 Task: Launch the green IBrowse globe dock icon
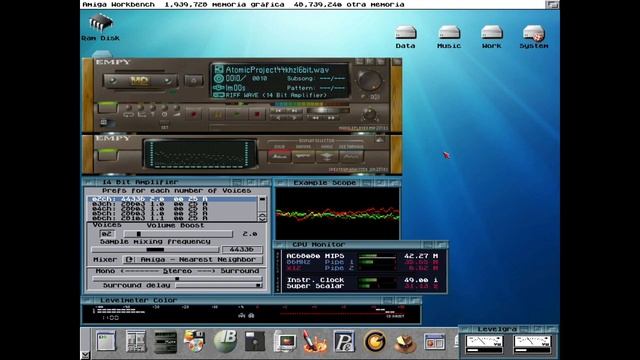(225, 341)
